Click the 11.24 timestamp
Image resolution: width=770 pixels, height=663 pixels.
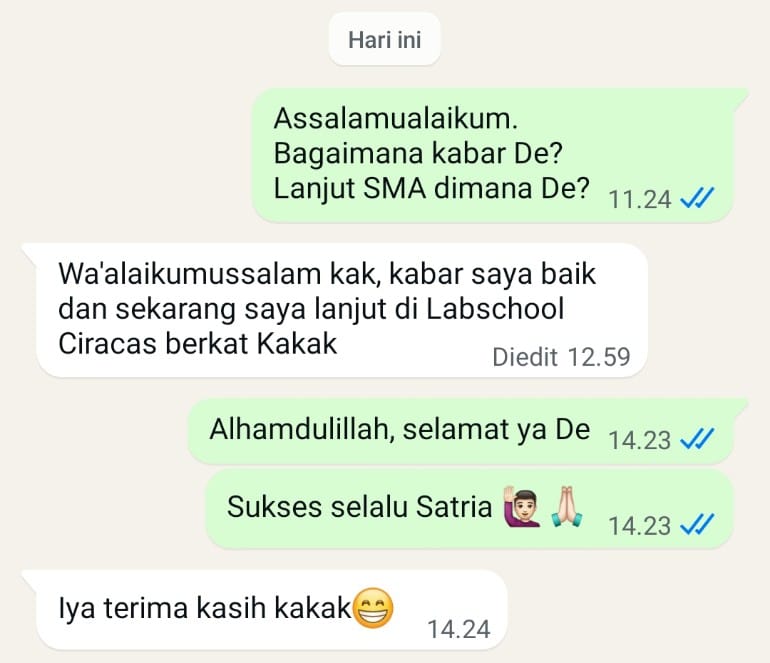click(639, 200)
